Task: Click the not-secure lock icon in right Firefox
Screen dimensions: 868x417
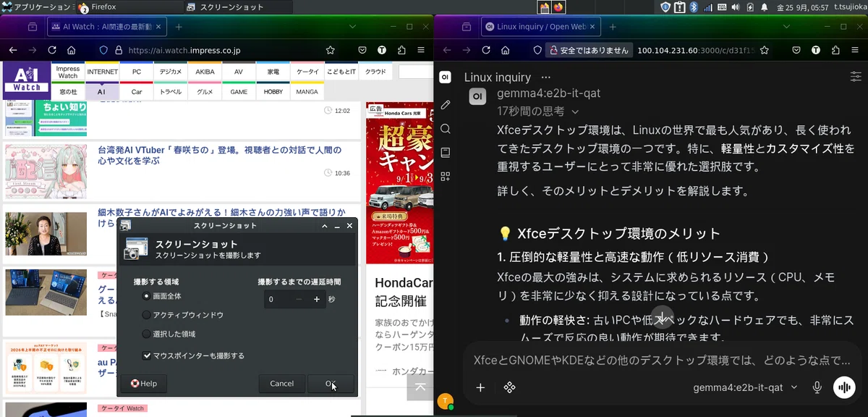Action: coord(553,51)
